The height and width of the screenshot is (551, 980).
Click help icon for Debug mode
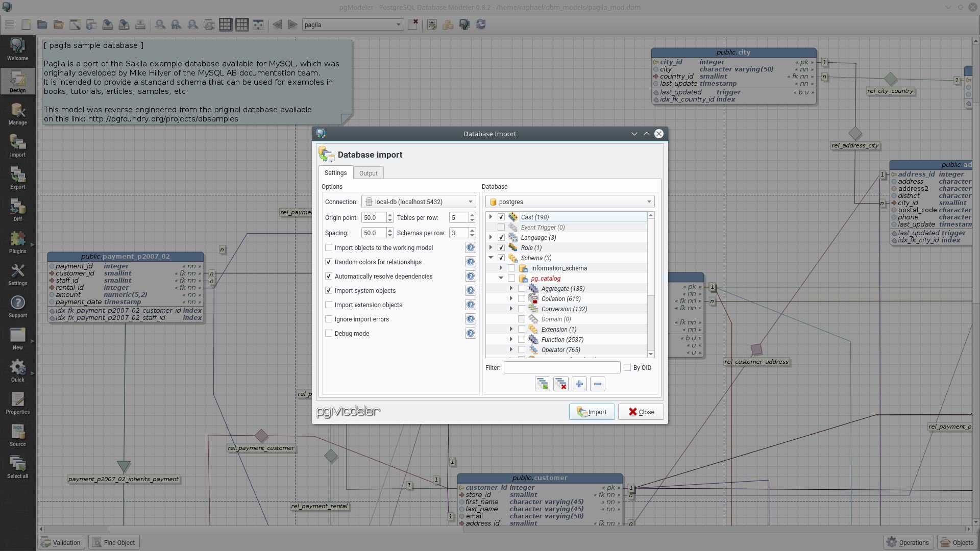471,333
